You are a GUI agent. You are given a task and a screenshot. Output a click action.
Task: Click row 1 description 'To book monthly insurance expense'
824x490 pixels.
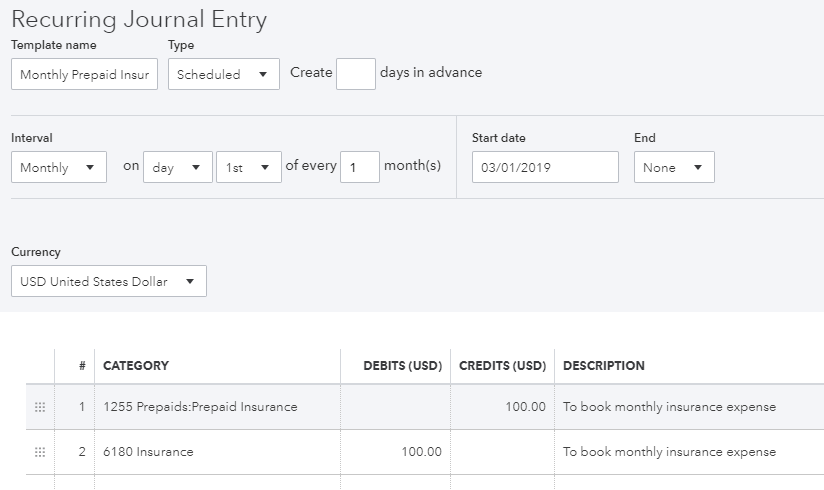(x=669, y=407)
